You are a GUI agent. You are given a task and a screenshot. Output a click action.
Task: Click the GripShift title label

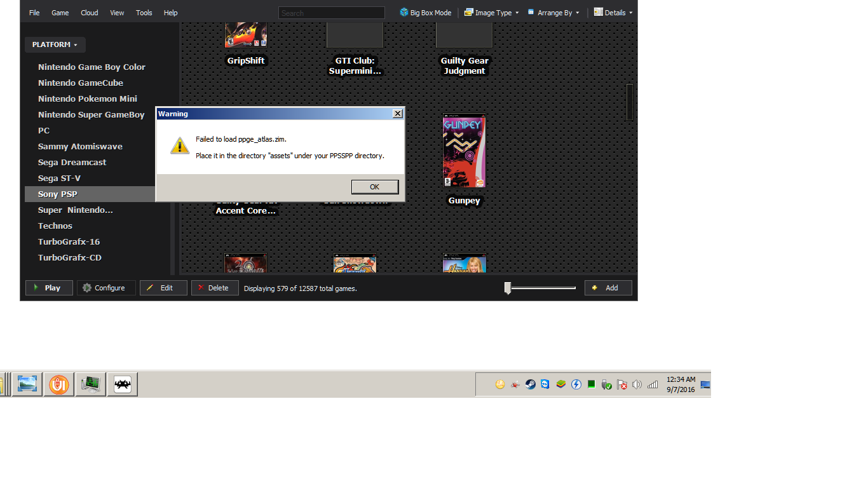(x=246, y=61)
